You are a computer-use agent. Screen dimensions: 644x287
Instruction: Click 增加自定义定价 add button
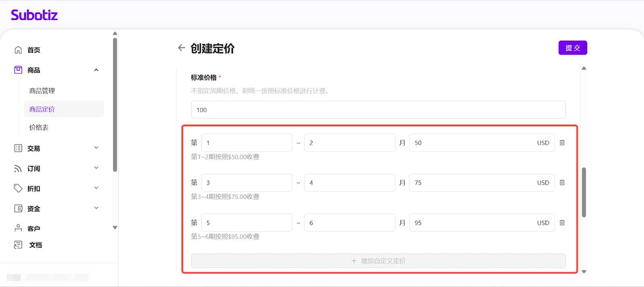378,261
